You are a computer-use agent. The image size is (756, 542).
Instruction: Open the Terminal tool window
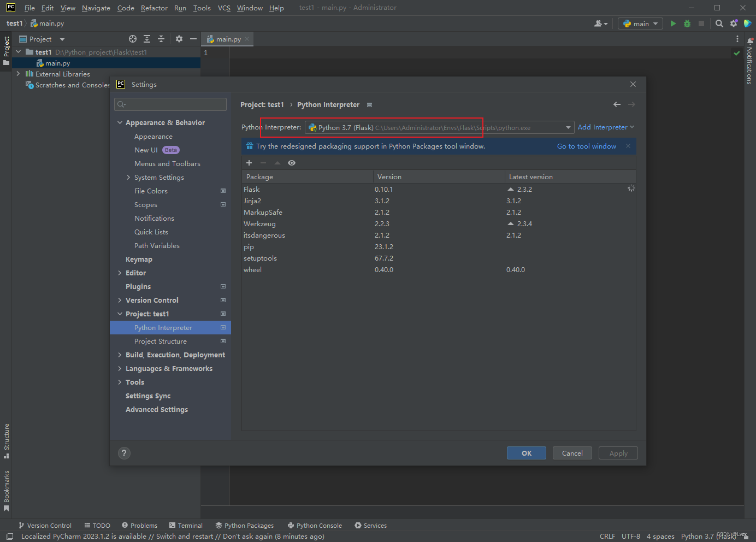click(186, 526)
